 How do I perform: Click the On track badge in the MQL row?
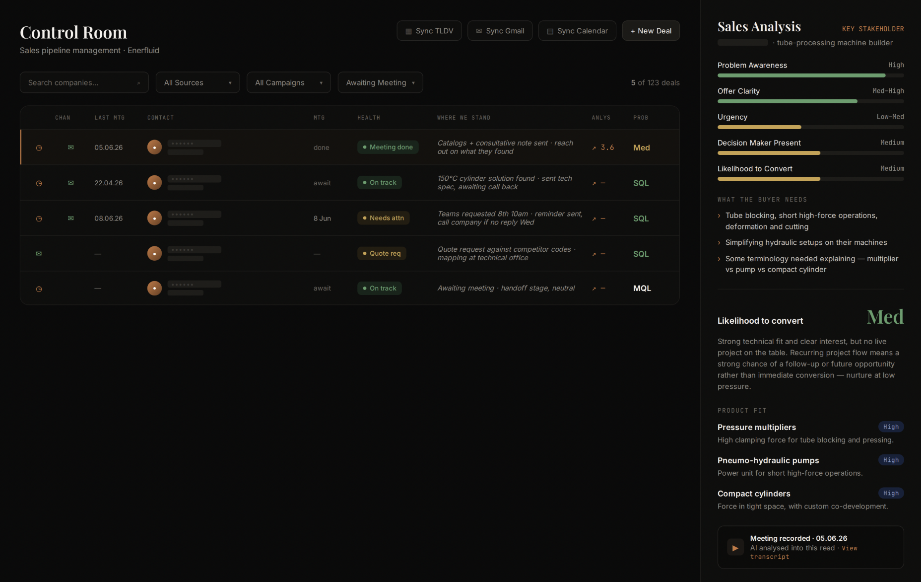point(380,288)
